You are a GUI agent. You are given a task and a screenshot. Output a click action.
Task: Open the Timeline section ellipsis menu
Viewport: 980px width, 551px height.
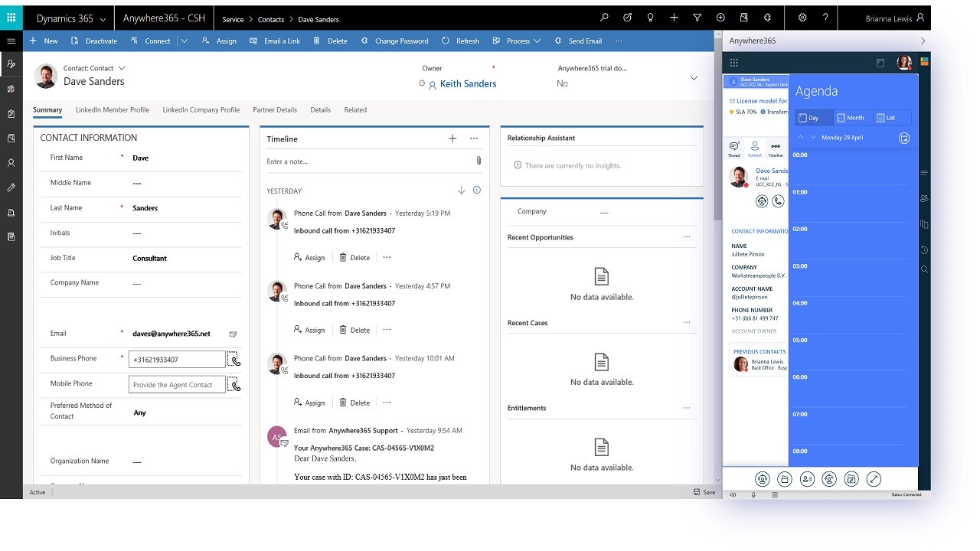pos(474,139)
